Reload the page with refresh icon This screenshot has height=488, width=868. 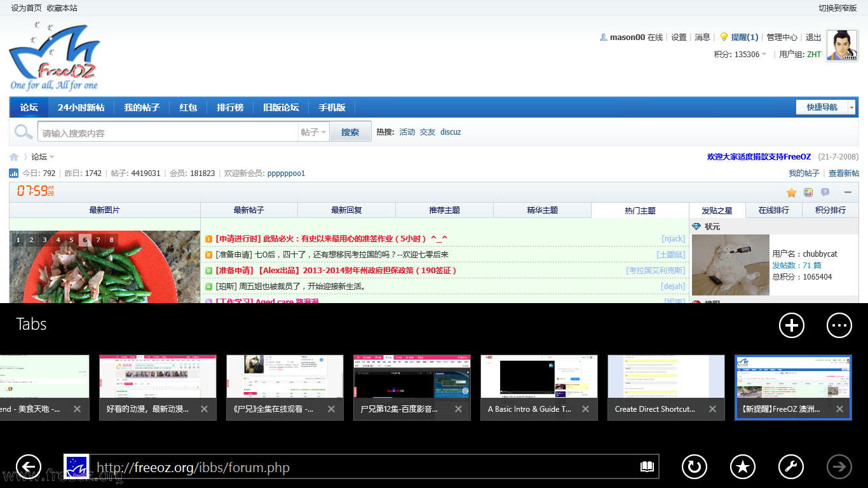(695, 467)
